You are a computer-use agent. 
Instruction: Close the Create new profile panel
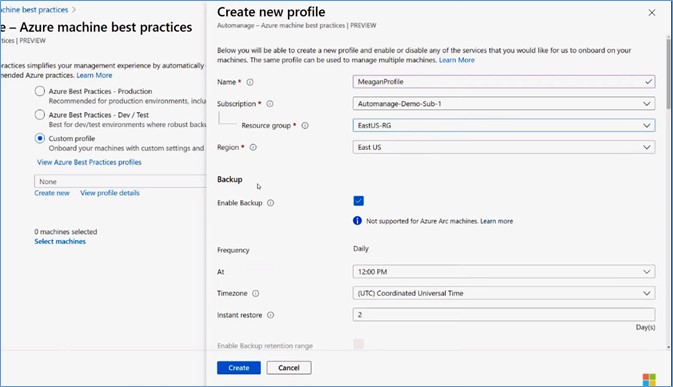coord(652,13)
